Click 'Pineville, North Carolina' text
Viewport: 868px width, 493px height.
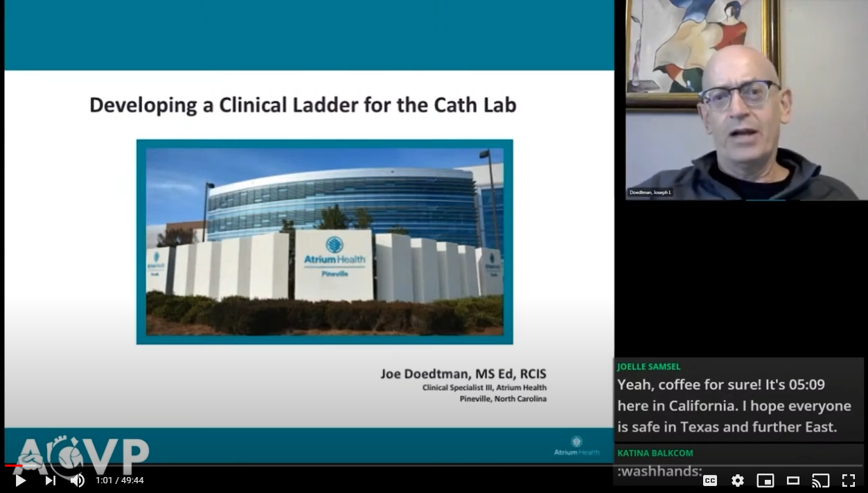[503, 399]
